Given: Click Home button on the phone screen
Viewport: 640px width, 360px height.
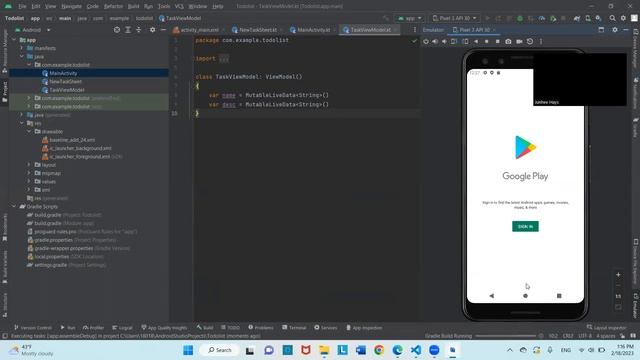Looking at the screenshot, I should pos(525,296).
